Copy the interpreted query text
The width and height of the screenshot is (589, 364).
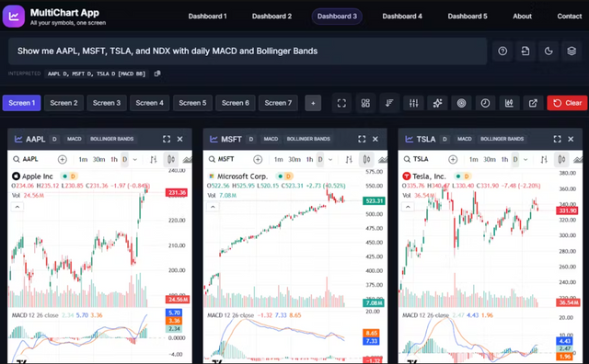tap(157, 74)
